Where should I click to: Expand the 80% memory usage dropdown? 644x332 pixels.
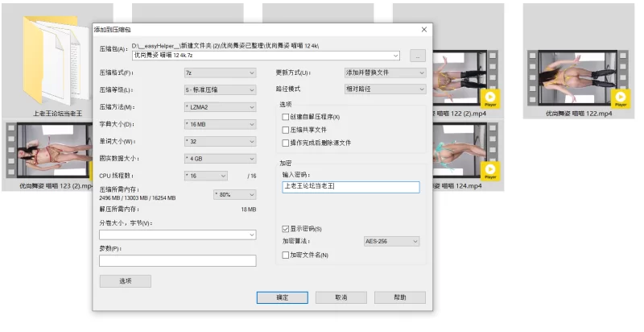point(235,194)
